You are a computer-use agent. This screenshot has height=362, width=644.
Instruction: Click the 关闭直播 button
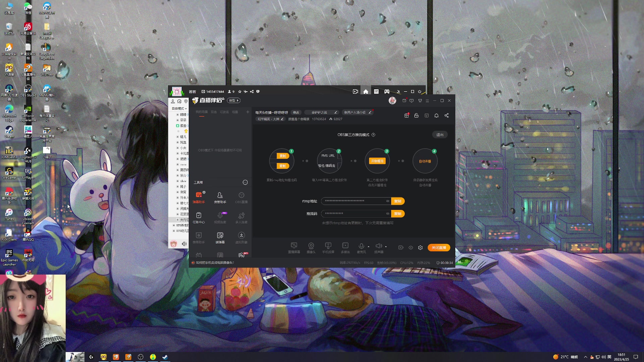[x=439, y=248]
